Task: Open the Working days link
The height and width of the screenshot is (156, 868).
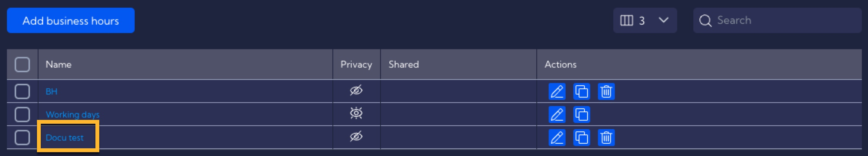Action: click(x=73, y=115)
